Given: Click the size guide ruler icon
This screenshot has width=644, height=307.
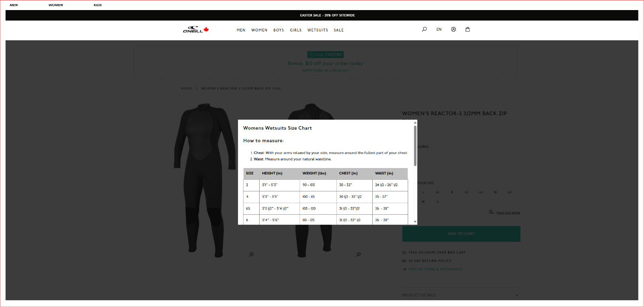Looking at the screenshot, I should point(491,212).
